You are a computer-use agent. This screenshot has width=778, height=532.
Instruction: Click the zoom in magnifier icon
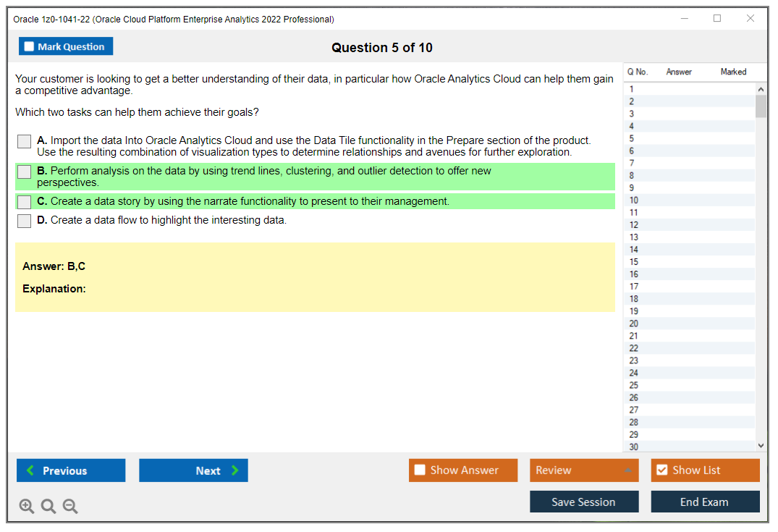(26, 507)
